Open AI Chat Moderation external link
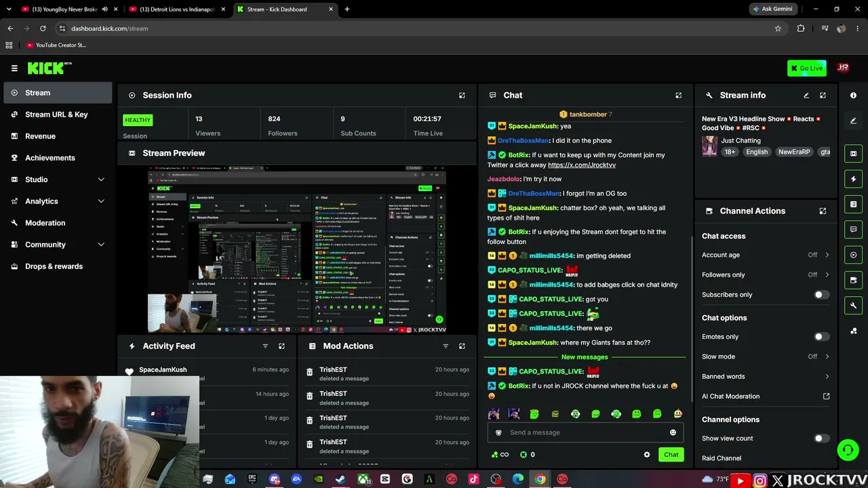The image size is (868, 488). 826,396
